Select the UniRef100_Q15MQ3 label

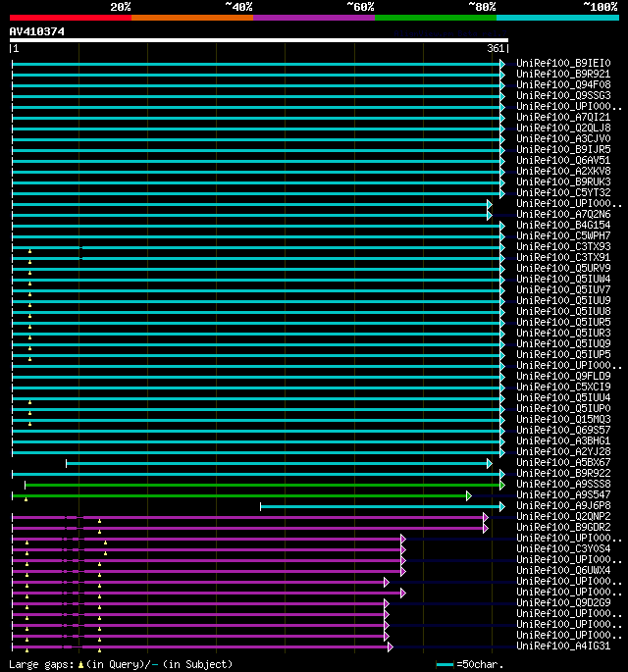(563, 419)
